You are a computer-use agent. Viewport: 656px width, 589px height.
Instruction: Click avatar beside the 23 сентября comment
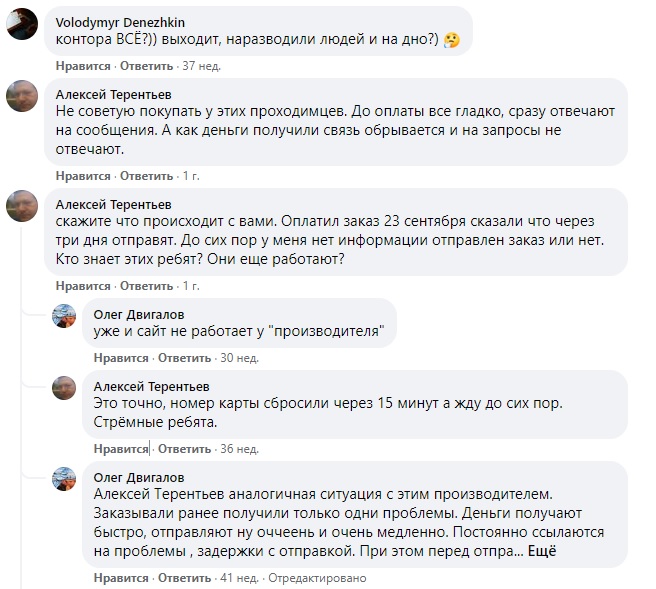(23, 205)
